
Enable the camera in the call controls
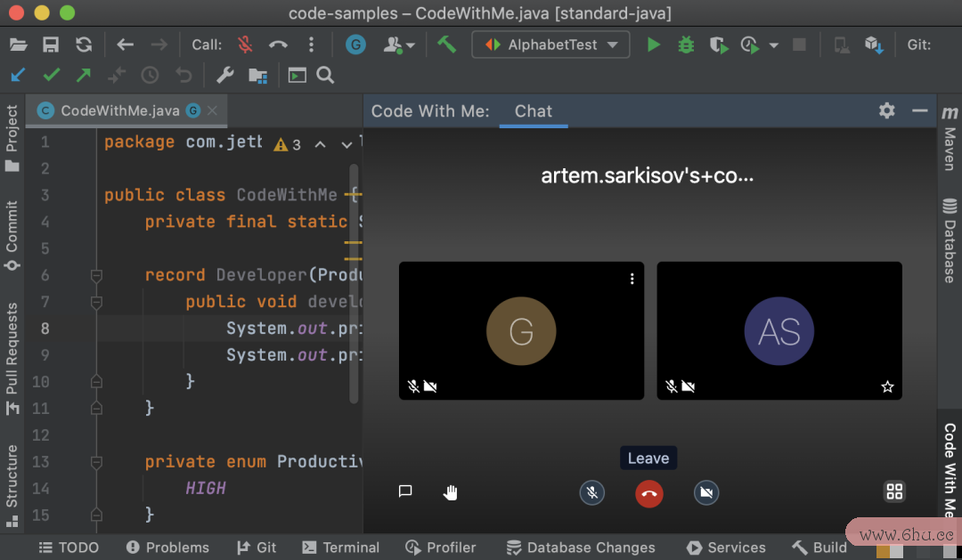705,492
